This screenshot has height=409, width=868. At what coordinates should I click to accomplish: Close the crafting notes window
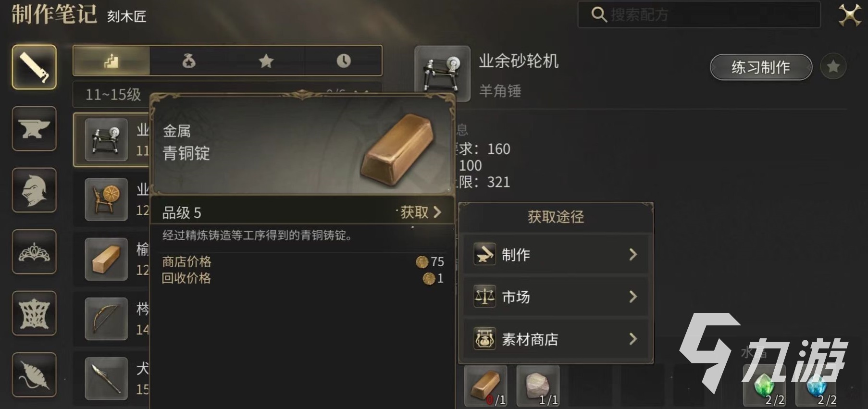pos(850,15)
